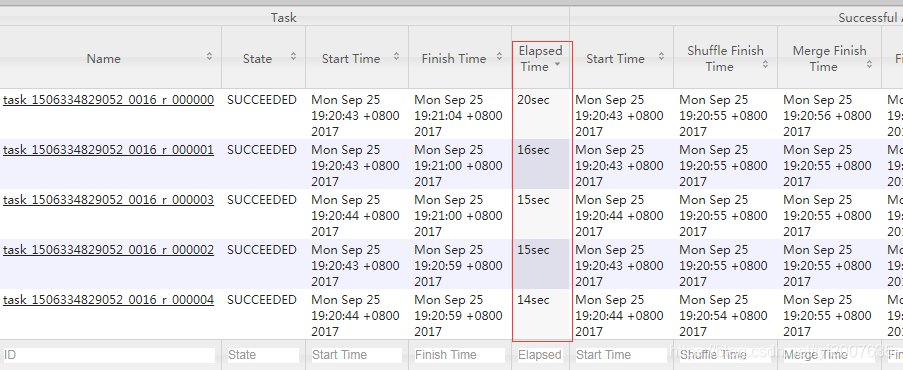Sort by State column sort arrows
The height and width of the screenshot is (370, 903).
(x=294, y=56)
